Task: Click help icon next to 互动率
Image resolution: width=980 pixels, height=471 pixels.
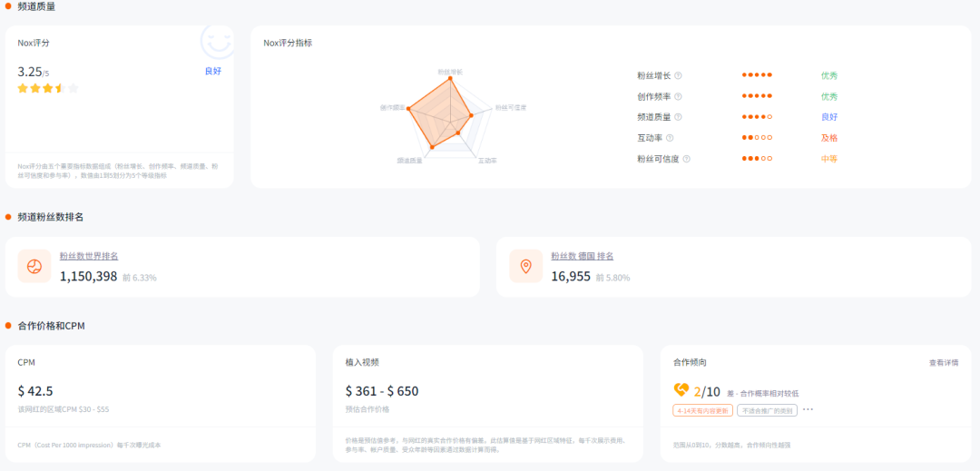Action: point(670,138)
